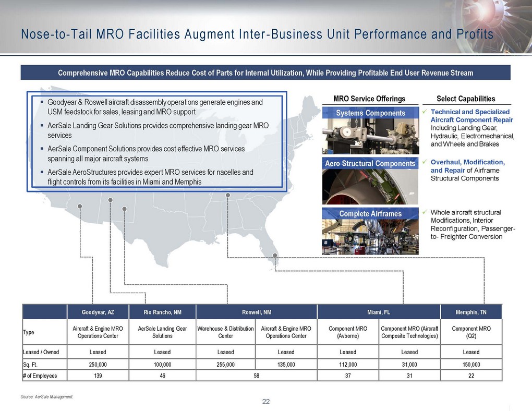The width and height of the screenshot is (532, 411).
Task: Select the 'Rio Rancho, NM' column header
Action: pos(162,312)
